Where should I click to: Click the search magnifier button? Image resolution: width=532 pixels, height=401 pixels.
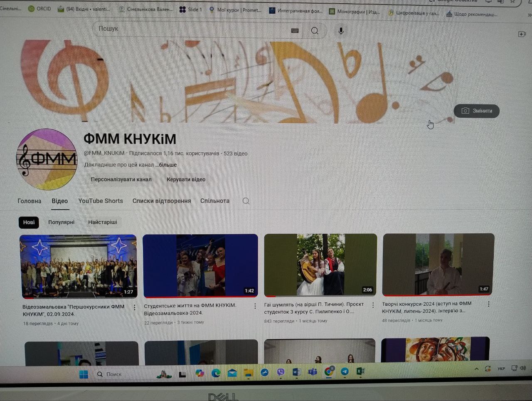tap(315, 30)
